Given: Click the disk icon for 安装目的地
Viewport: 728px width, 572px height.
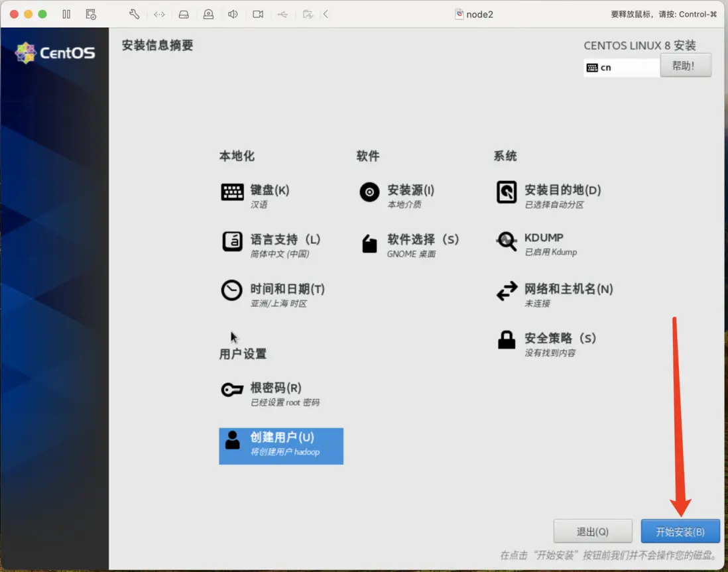Looking at the screenshot, I should 507,192.
